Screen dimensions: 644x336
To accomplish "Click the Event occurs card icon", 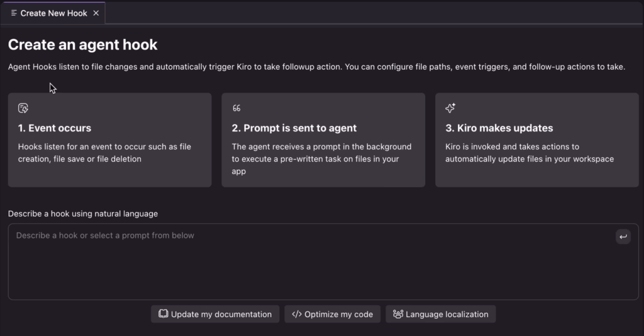I will click(23, 108).
